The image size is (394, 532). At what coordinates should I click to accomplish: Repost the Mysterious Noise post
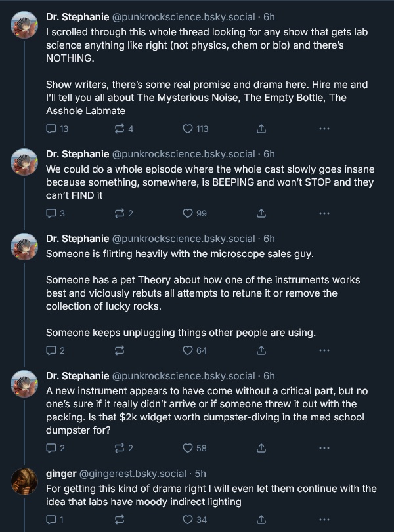tap(120, 129)
